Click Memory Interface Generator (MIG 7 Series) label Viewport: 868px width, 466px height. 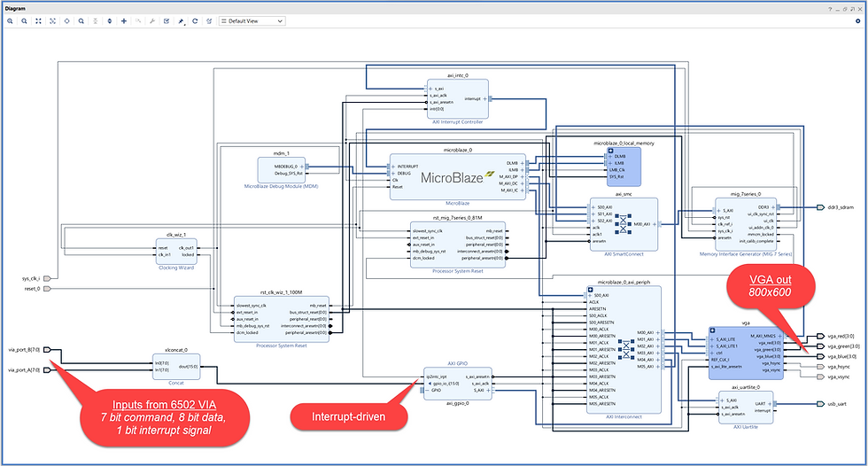pos(746,254)
